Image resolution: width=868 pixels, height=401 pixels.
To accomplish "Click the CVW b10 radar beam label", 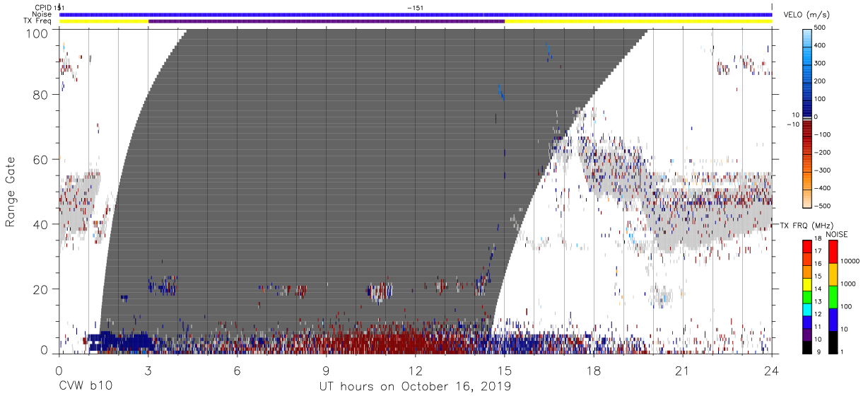I will [86, 387].
